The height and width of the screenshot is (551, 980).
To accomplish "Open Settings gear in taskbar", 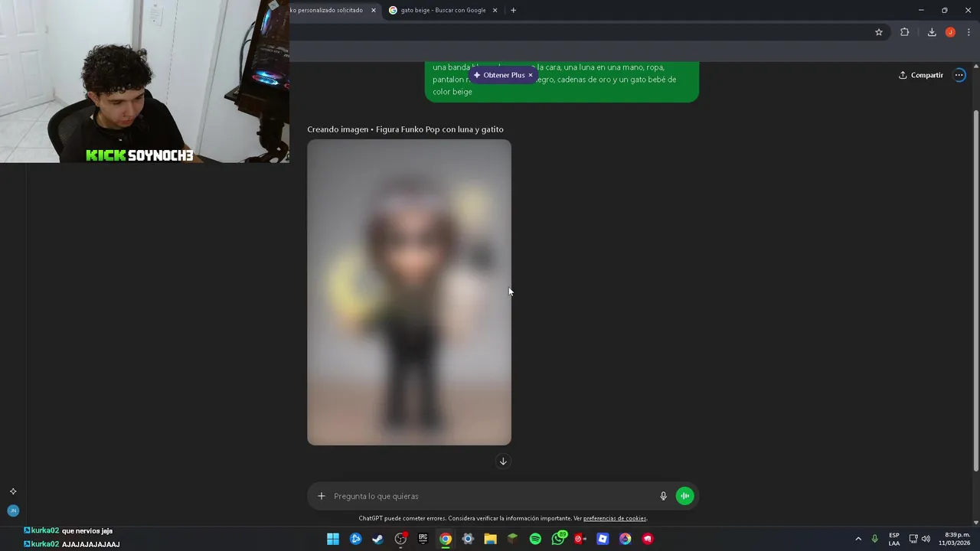I will point(468,539).
